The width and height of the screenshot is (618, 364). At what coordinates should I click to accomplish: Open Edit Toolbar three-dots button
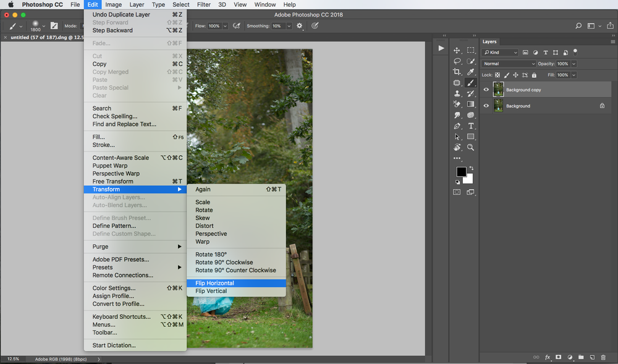tap(457, 158)
